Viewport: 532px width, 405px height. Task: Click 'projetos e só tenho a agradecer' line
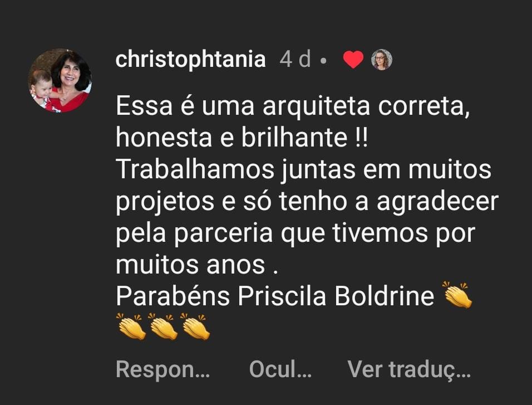(x=307, y=201)
